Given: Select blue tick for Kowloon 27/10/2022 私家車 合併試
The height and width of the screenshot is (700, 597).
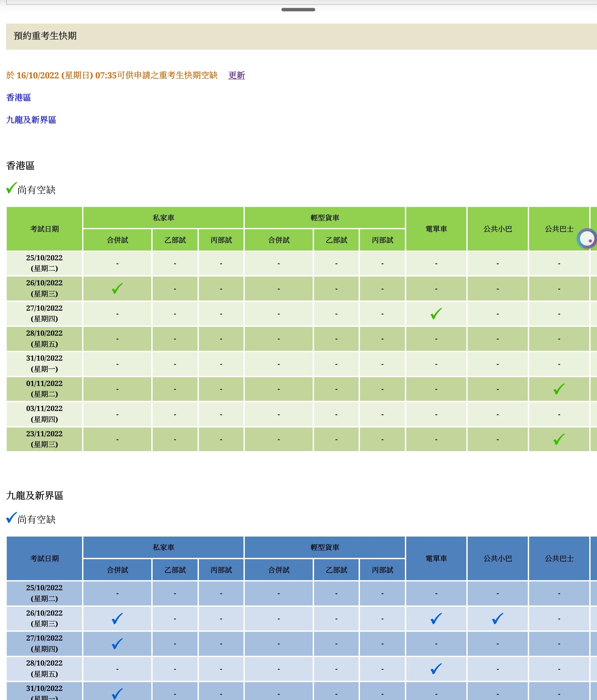Looking at the screenshot, I should [117, 644].
